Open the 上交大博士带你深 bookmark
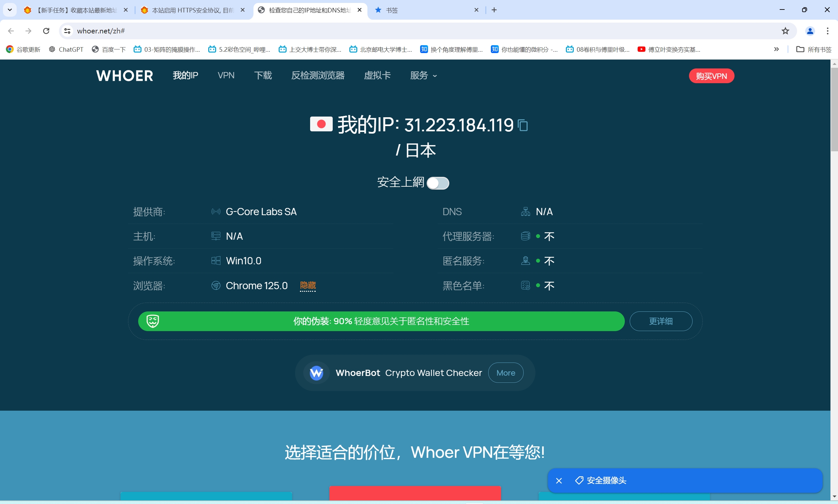This screenshot has height=504, width=838. click(310, 49)
